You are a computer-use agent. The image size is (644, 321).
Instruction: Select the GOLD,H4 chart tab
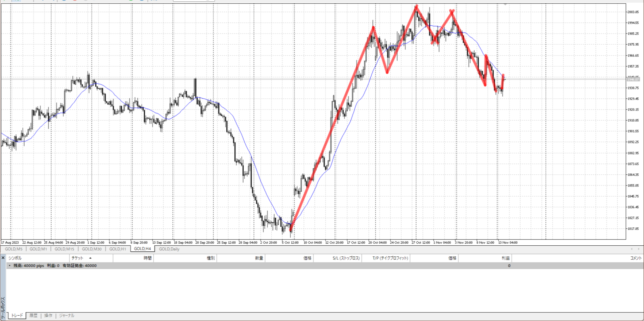tap(142, 249)
